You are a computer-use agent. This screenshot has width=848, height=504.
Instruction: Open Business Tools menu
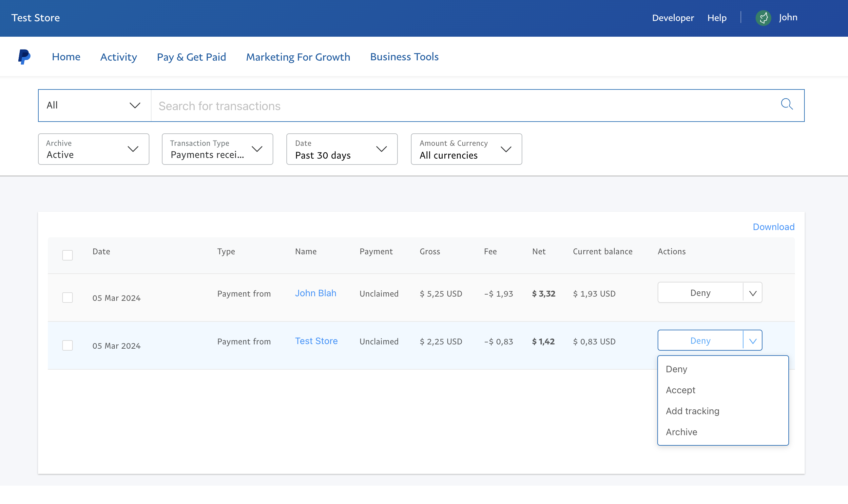coord(404,56)
